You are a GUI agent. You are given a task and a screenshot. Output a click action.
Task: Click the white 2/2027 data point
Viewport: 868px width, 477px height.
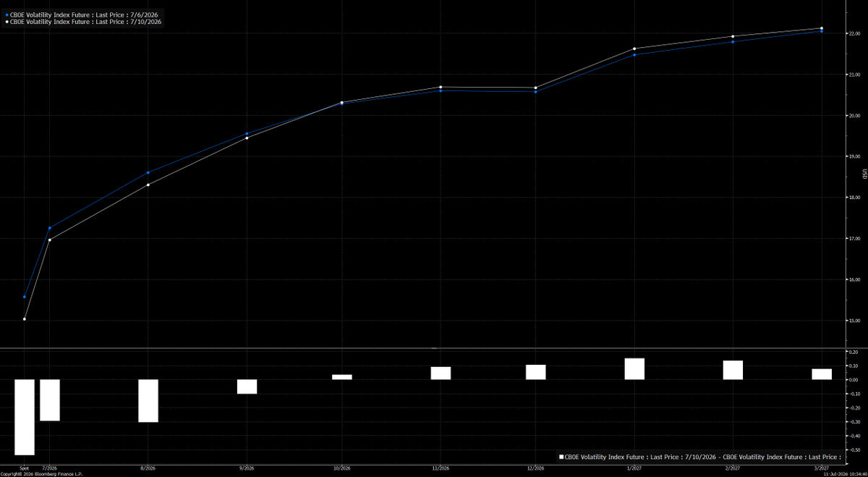pos(733,36)
